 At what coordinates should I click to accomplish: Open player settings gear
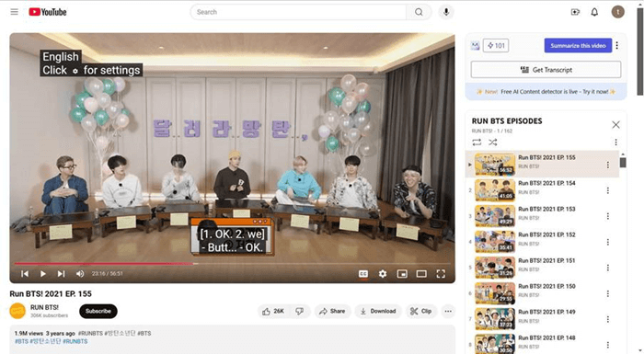pos(383,273)
